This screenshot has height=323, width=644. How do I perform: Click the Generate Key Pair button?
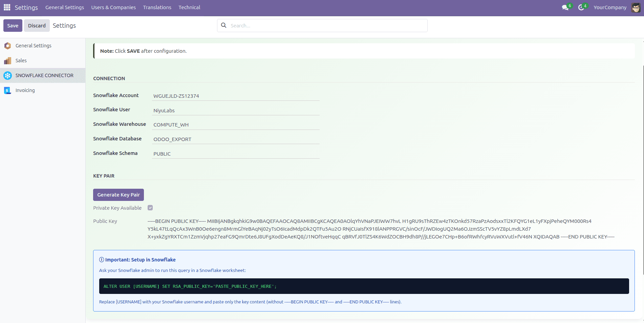[119, 195]
